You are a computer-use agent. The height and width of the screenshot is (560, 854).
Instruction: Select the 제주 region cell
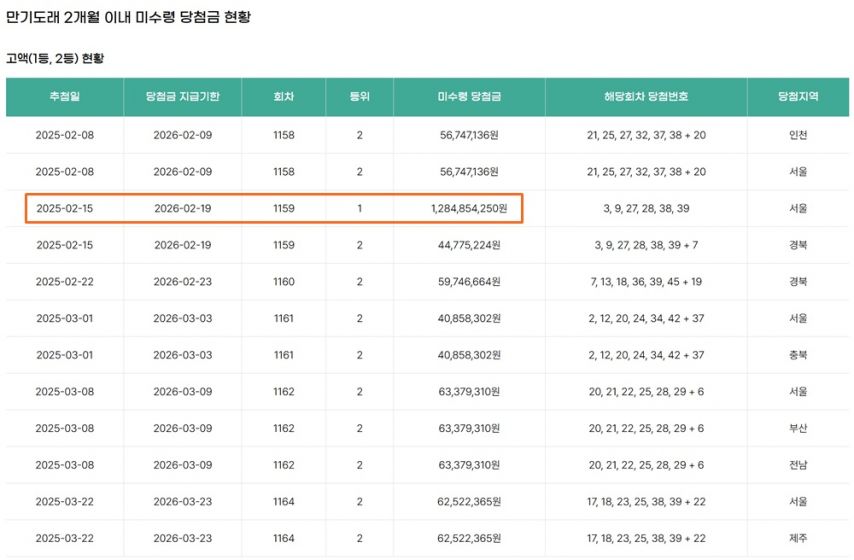[x=798, y=539]
